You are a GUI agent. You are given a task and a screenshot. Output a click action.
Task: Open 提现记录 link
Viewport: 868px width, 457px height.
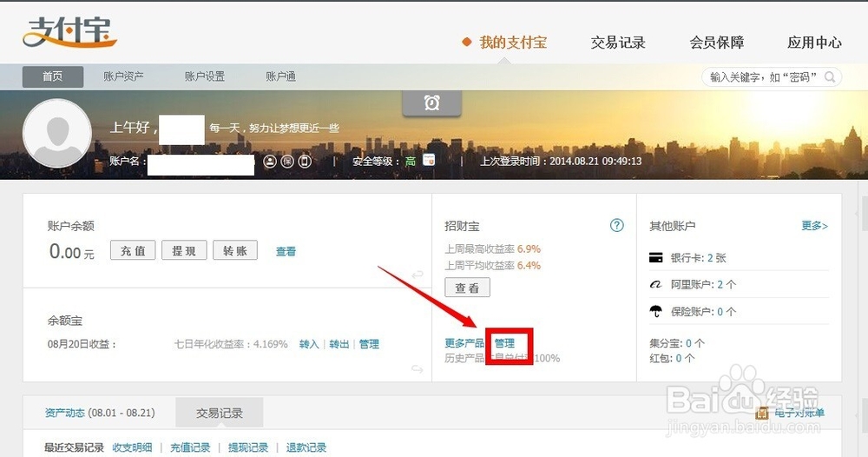(248, 447)
